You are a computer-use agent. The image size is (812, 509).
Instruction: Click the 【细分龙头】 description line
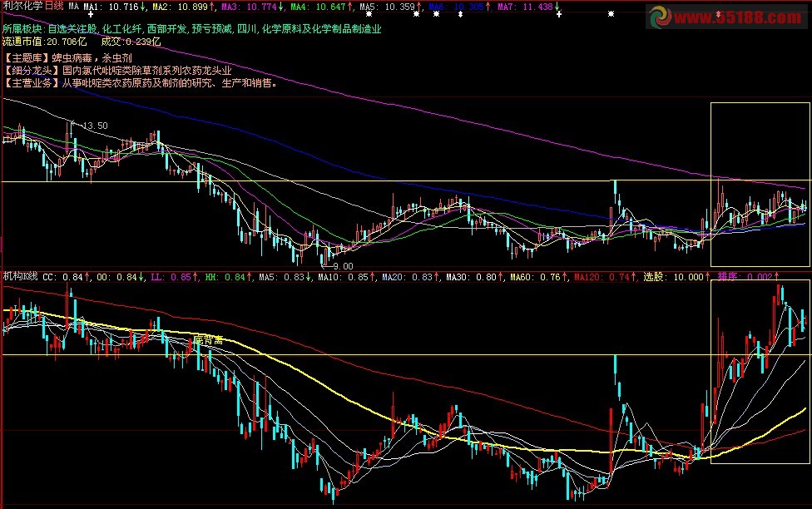tap(117, 71)
